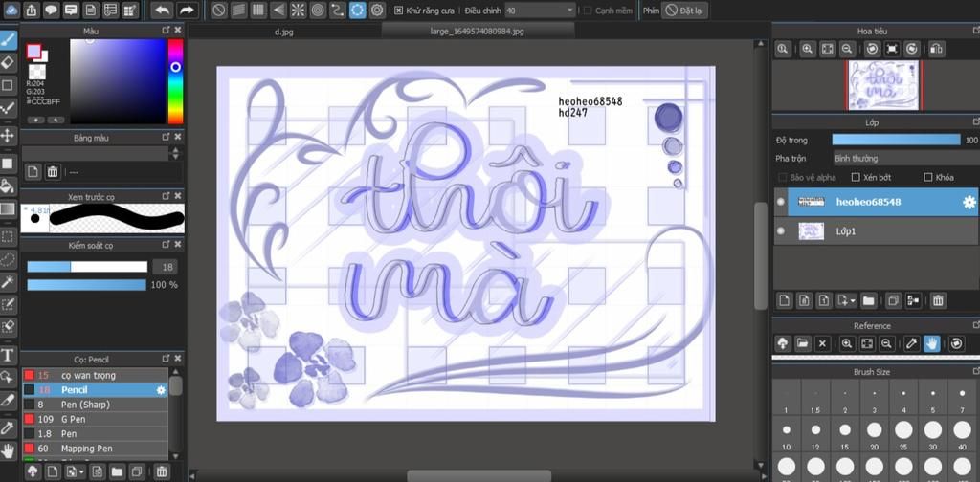This screenshot has width=980, height=482.
Task: Select the Pencil brush
Action: coord(95,389)
